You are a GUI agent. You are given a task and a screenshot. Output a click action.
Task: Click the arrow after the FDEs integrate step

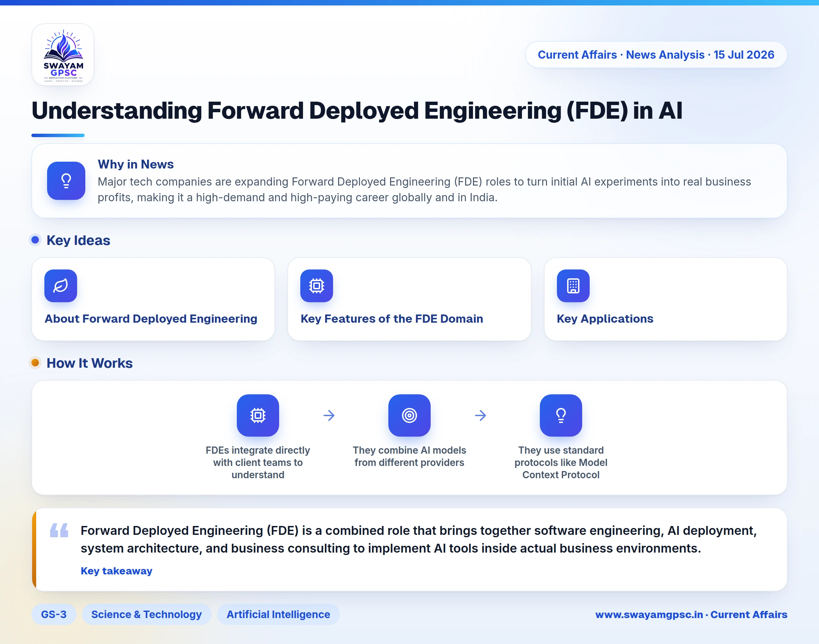(329, 415)
